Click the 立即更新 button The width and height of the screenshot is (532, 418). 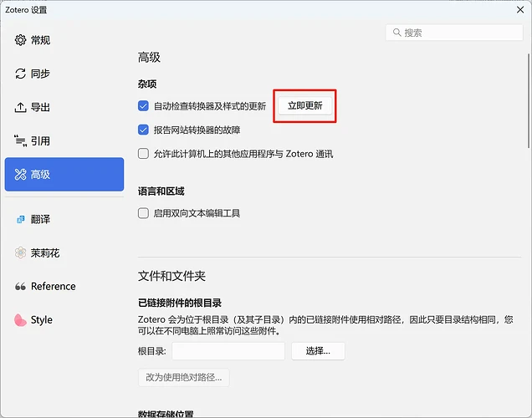305,106
